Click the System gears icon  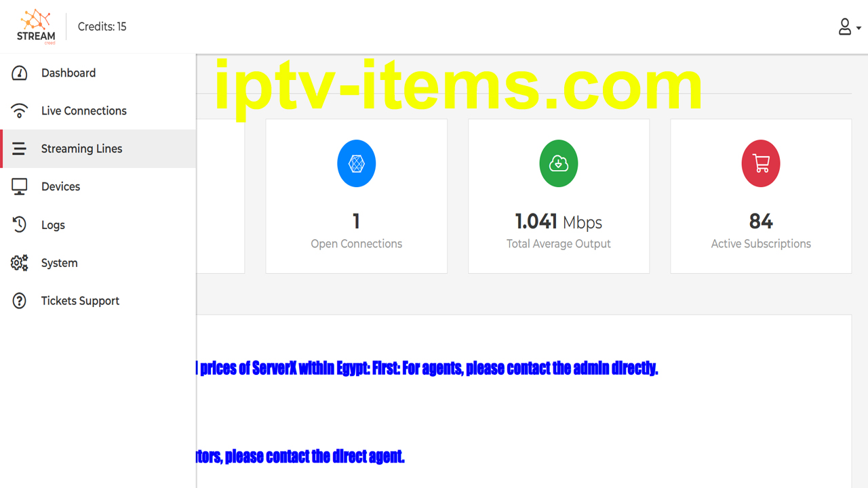(20, 263)
